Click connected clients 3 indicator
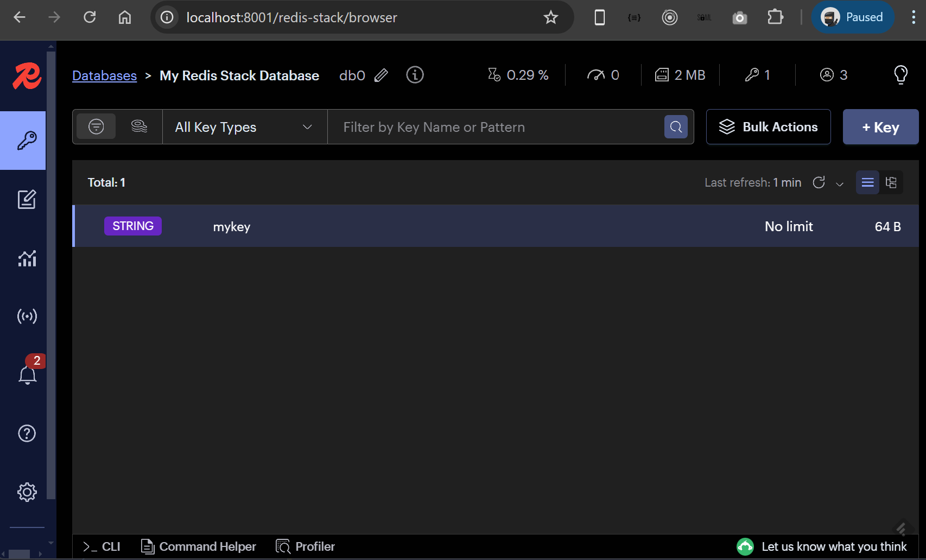 pos(834,75)
